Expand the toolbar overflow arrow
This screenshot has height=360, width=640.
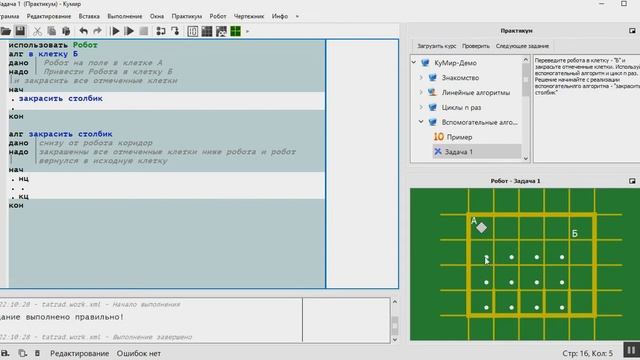247,31
